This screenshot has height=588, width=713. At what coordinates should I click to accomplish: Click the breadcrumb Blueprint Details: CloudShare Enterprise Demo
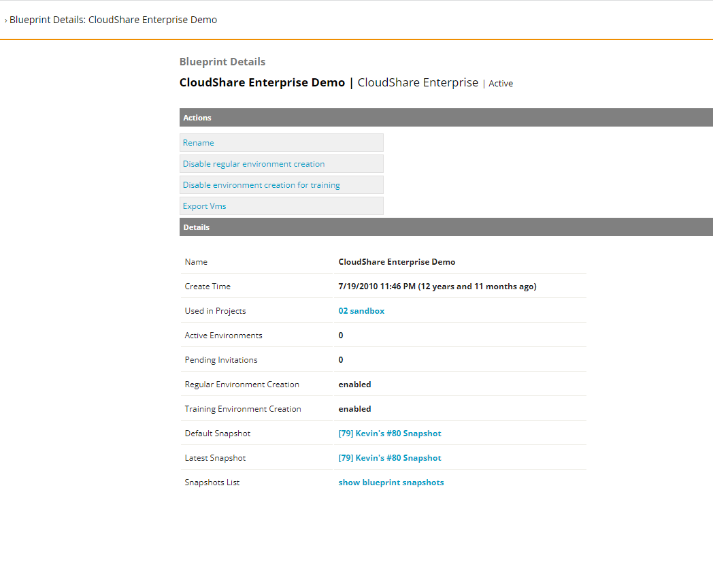coord(113,20)
